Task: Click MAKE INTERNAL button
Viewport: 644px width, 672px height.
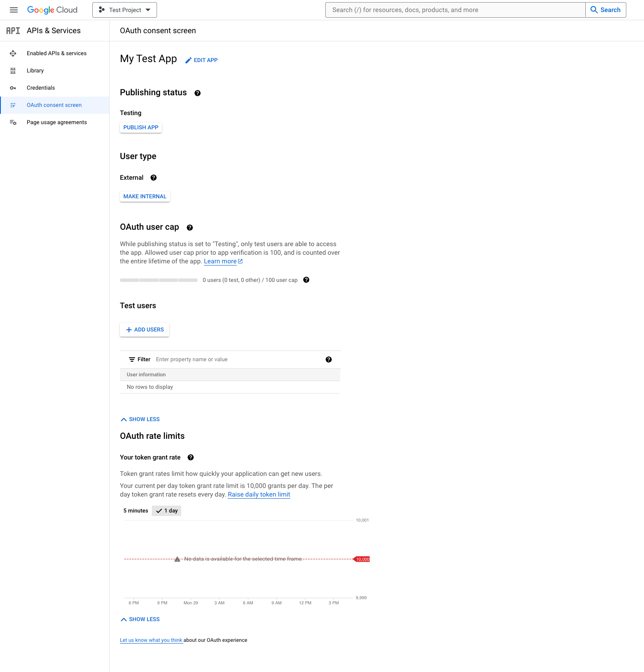Action: click(x=145, y=197)
